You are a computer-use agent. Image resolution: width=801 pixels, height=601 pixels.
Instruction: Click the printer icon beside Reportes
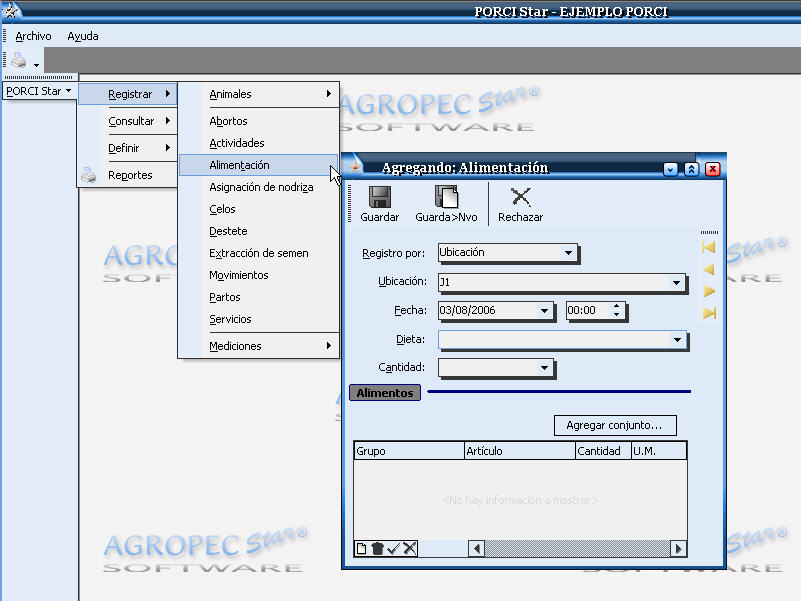point(89,175)
